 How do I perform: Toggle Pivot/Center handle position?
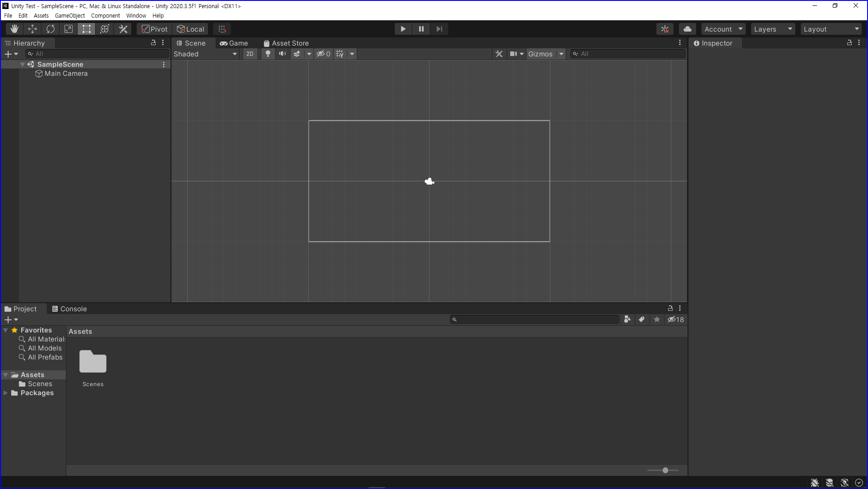coord(154,29)
